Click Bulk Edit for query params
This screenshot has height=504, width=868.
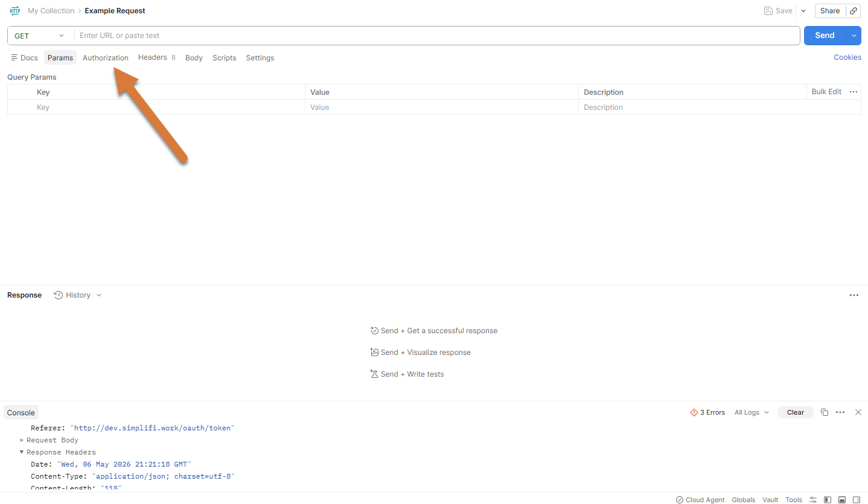point(826,92)
